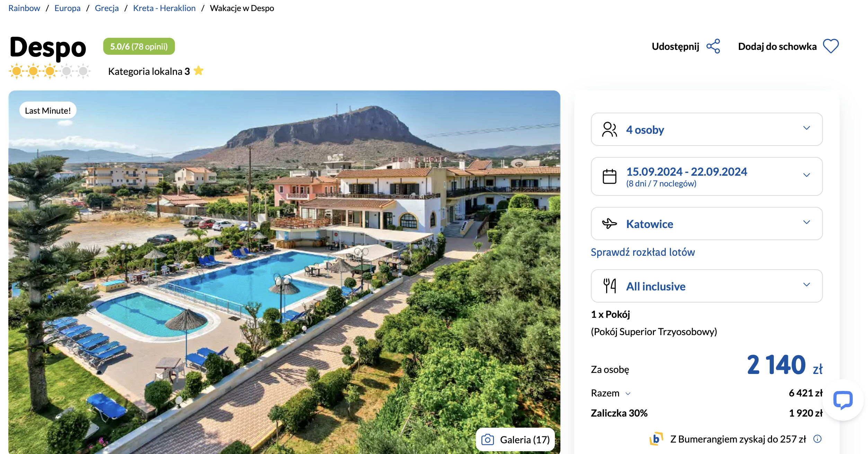
Task: Click Sprawdź rozkład lotów link
Action: pos(643,252)
